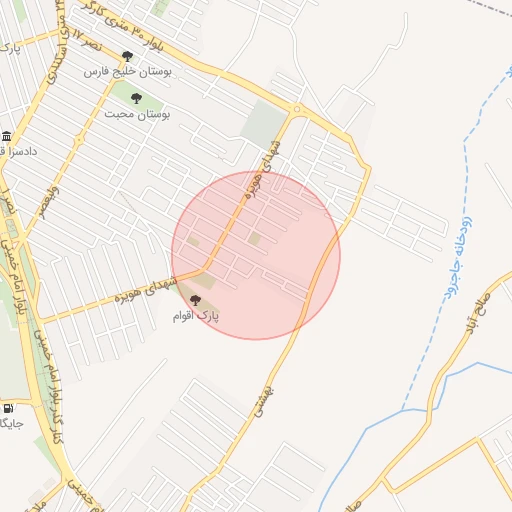Click the tree icon of بوستان خلیج فارس
This screenshot has height=512, width=512.
[127, 56]
